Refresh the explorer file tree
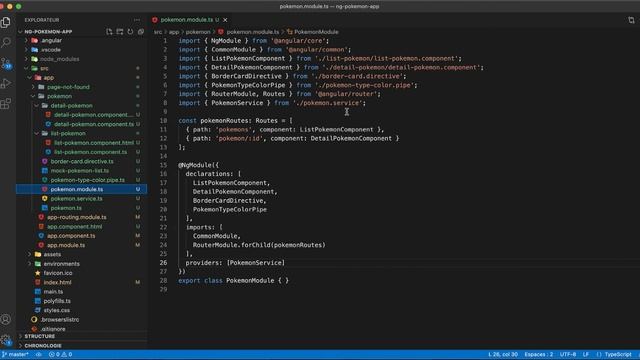The height and width of the screenshot is (360, 640). click(130, 31)
